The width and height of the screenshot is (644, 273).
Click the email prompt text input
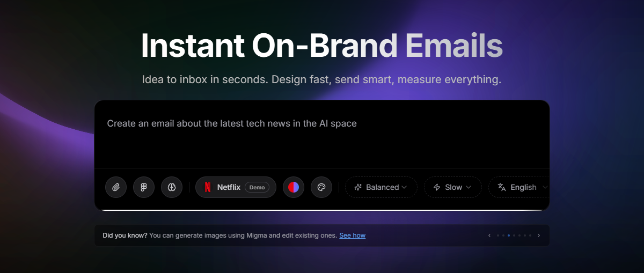pos(322,134)
